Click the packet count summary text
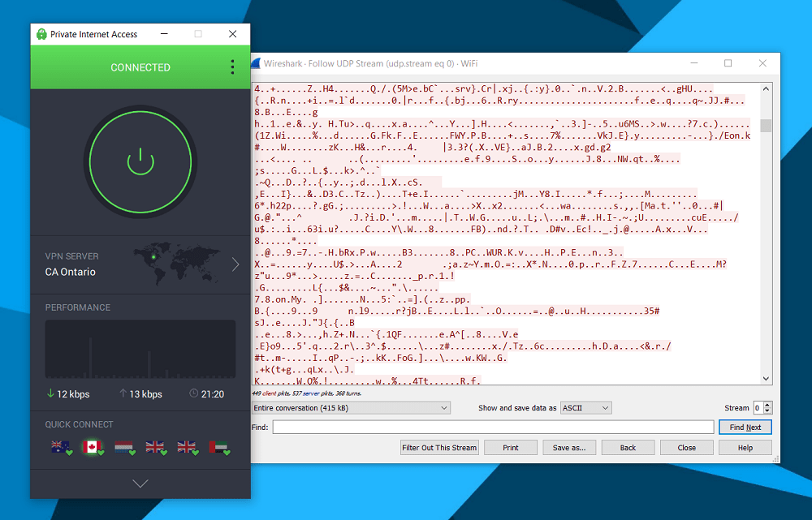812x520 pixels. point(307,393)
